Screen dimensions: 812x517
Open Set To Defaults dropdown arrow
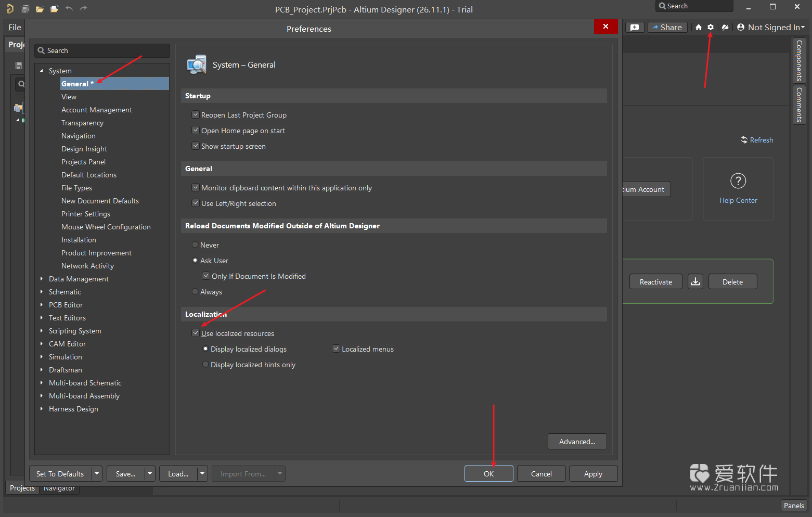[97, 474]
